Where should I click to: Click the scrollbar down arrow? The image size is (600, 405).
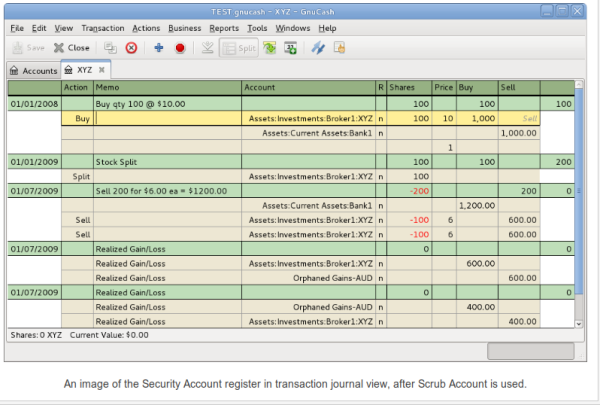[x=579, y=324]
